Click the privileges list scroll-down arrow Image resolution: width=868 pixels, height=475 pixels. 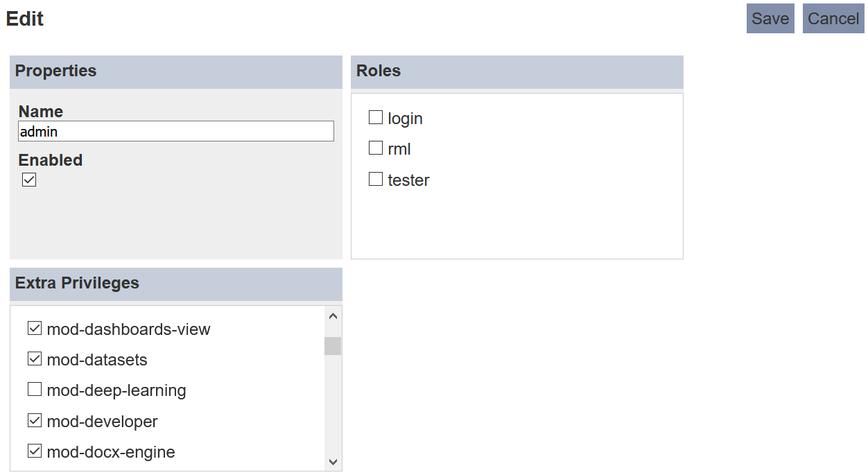click(333, 461)
